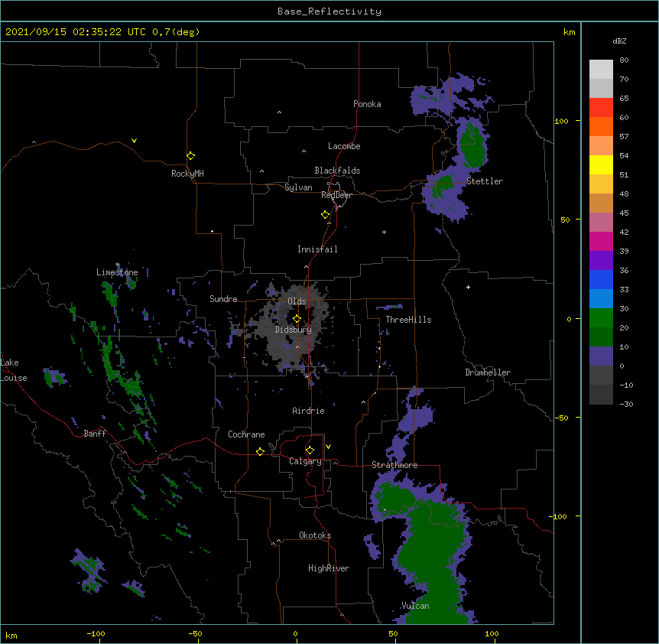This screenshot has width=659, height=644.
Task: Click the Lake Louise label
Action: pyautogui.click(x=13, y=370)
